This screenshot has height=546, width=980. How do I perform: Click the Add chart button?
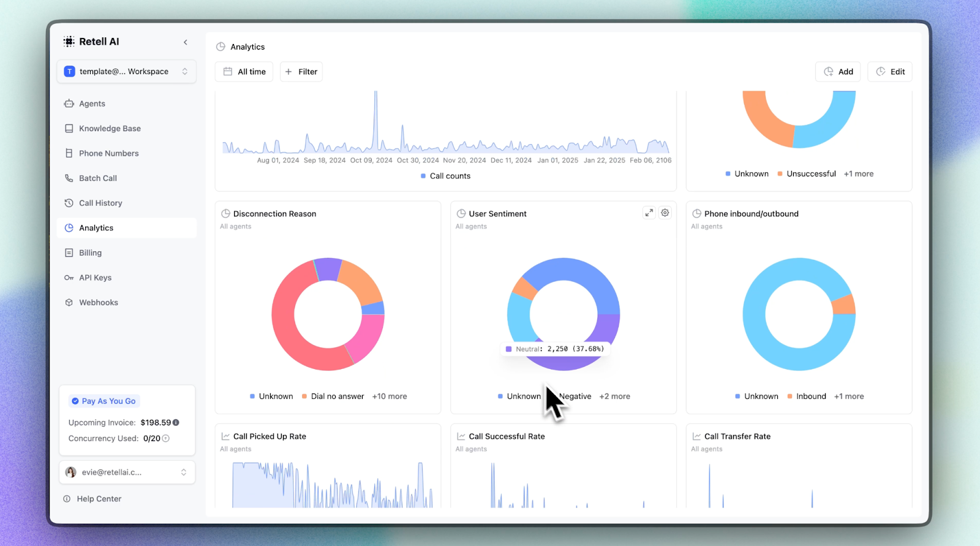point(838,72)
